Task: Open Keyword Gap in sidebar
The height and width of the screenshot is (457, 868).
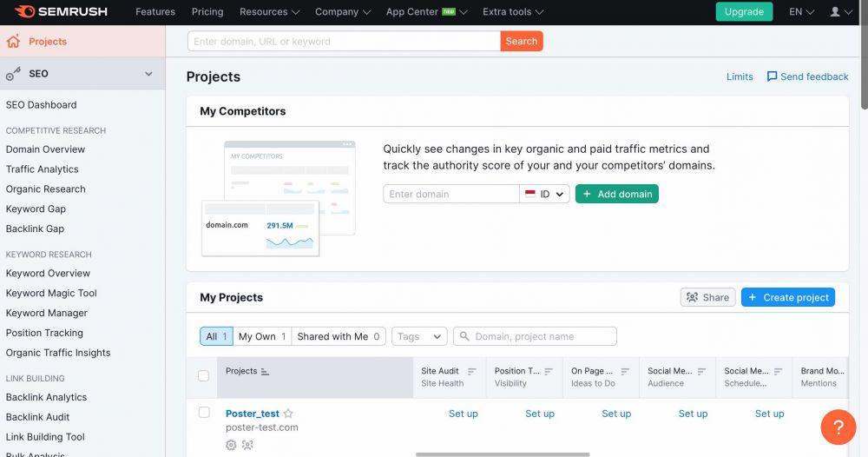Action: pos(36,209)
